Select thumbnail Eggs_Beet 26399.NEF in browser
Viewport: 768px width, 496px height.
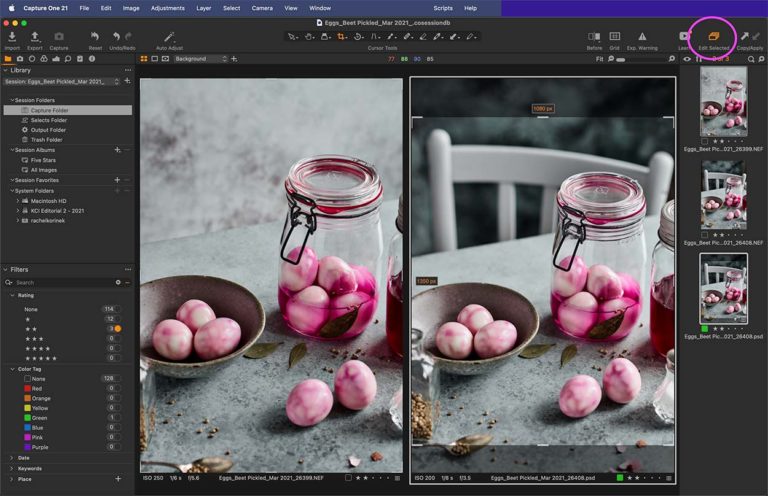point(723,101)
